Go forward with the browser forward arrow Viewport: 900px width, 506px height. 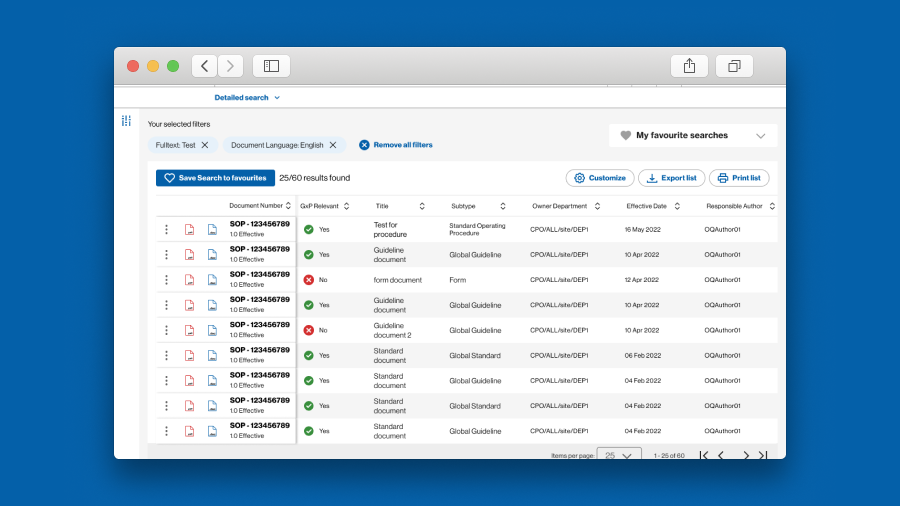click(x=230, y=66)
